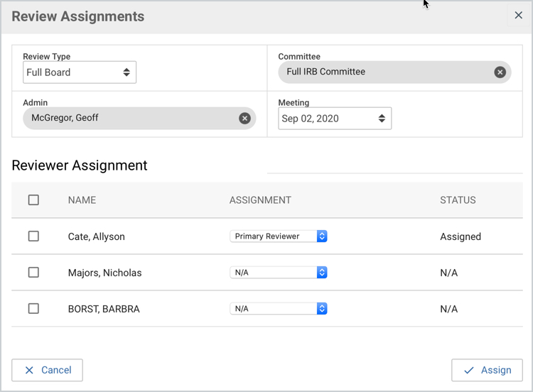Viewport: 533px width, 392px height.
Task: Change Cate, Allyson's Primary Reviewer assignment
Action: click(x=278, y=236)
